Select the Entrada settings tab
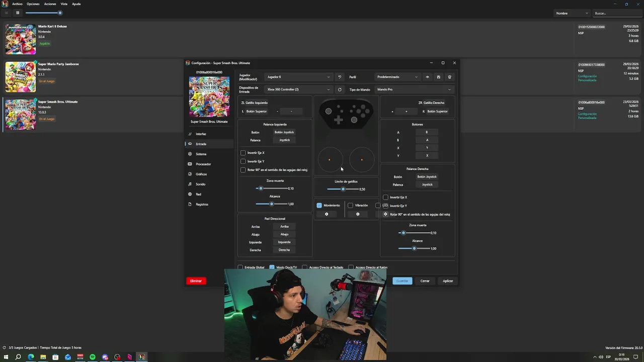The image size is (644, 362). (x=209, y=144)
